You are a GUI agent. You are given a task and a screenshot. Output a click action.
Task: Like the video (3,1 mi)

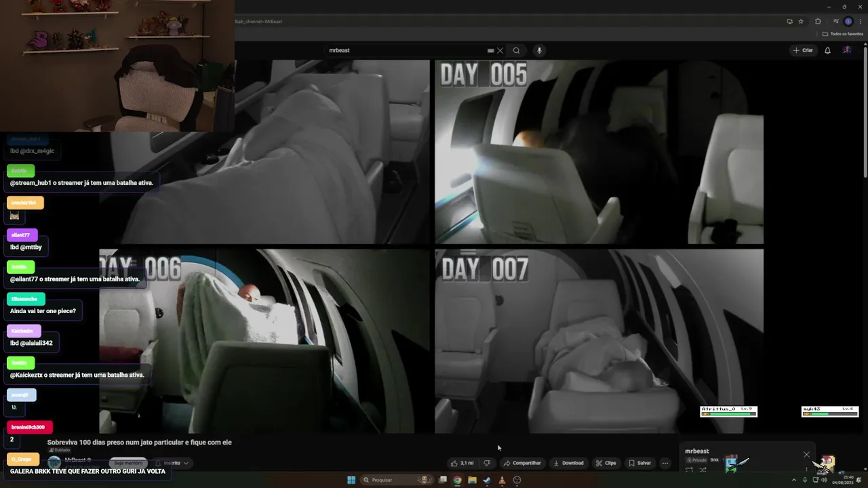[x=462, y=463]
